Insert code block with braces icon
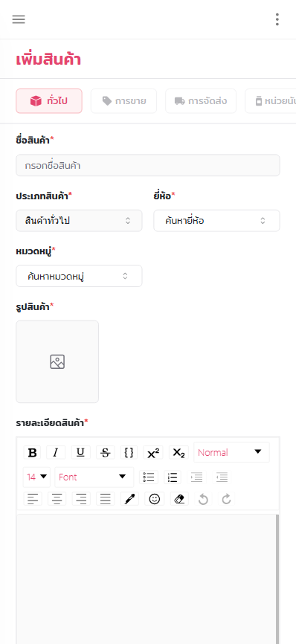 tap(129, 453)
